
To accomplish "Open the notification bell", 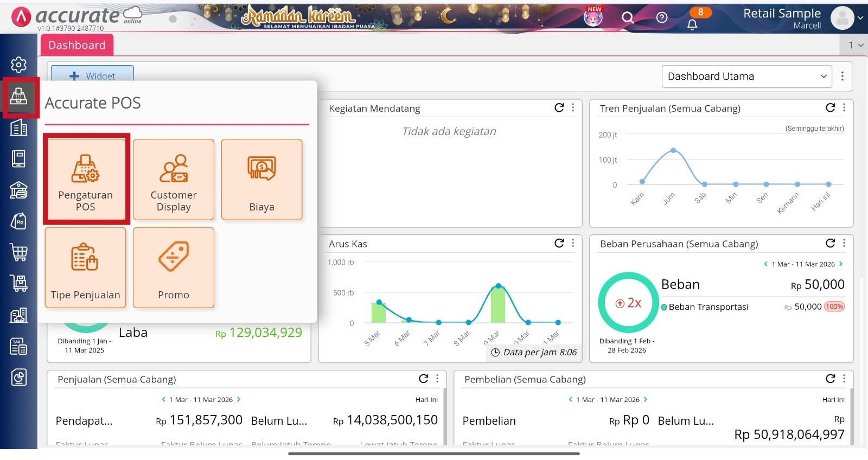I will click(692, 24).
